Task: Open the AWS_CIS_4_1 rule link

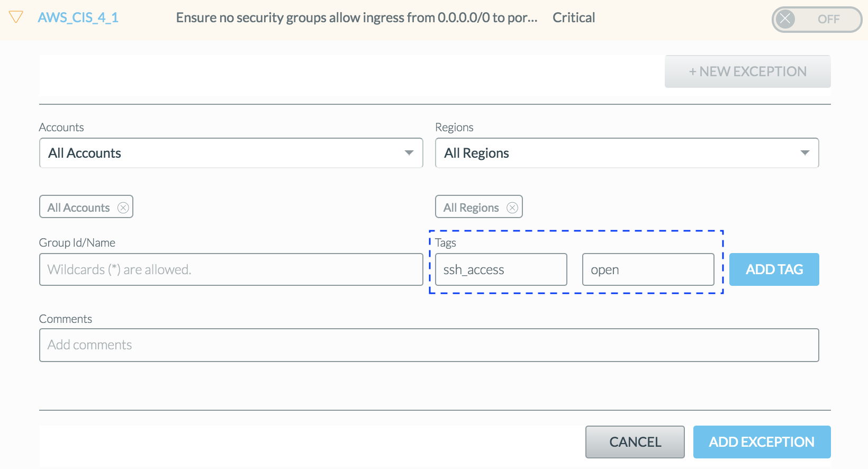Action: [78, 17]
